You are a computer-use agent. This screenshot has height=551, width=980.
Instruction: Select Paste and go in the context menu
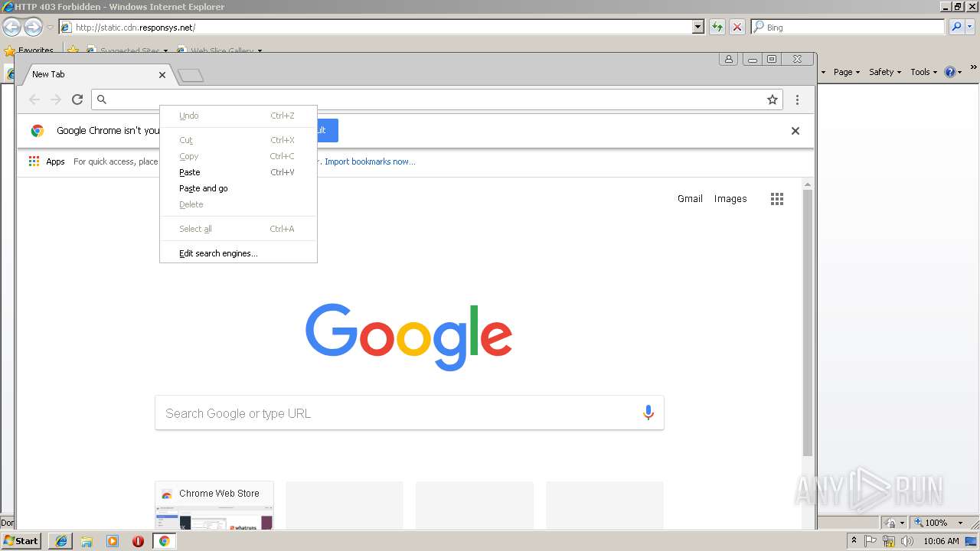(x=238, y=188)
